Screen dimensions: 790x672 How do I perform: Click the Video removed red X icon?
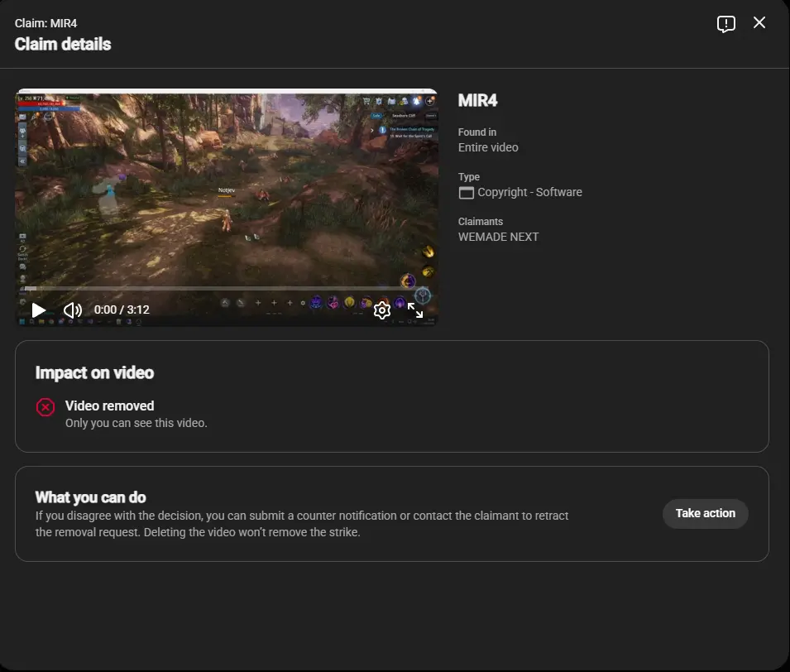tap(45, 407)
